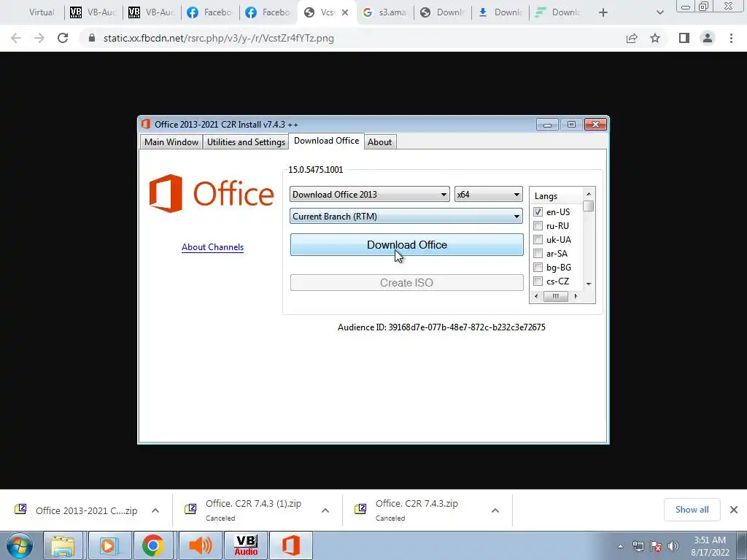Open the About Channels link
The width and height of the screenshot is (747, 560).
212,247
